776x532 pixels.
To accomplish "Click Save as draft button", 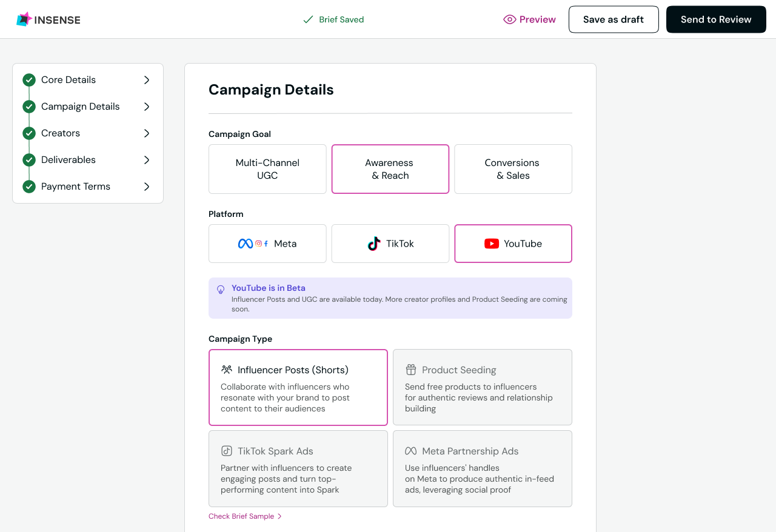I will coord(614,19).
